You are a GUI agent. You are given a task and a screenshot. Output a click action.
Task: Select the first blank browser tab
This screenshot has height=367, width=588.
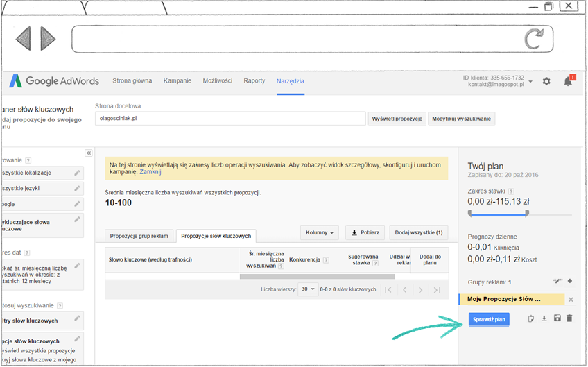coord(43,8)
